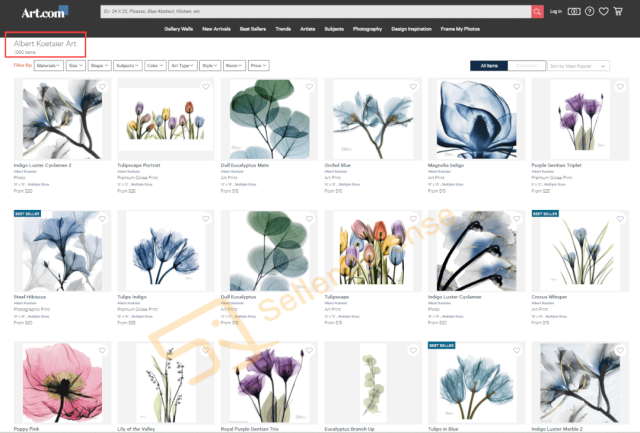Screen dimensions: 640x433
Task: Open the favorites heart icon in header
Action: point(604,11)
